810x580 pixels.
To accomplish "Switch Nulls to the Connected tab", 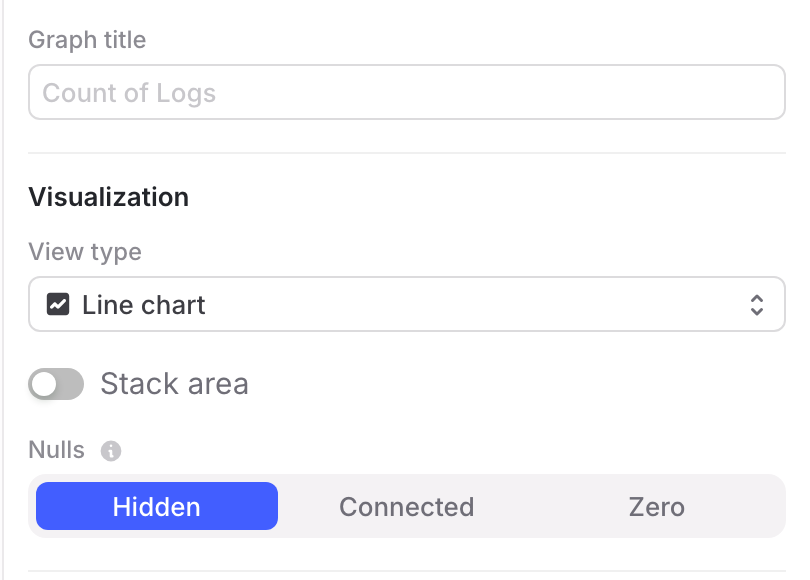I will [x=406, y=506].
